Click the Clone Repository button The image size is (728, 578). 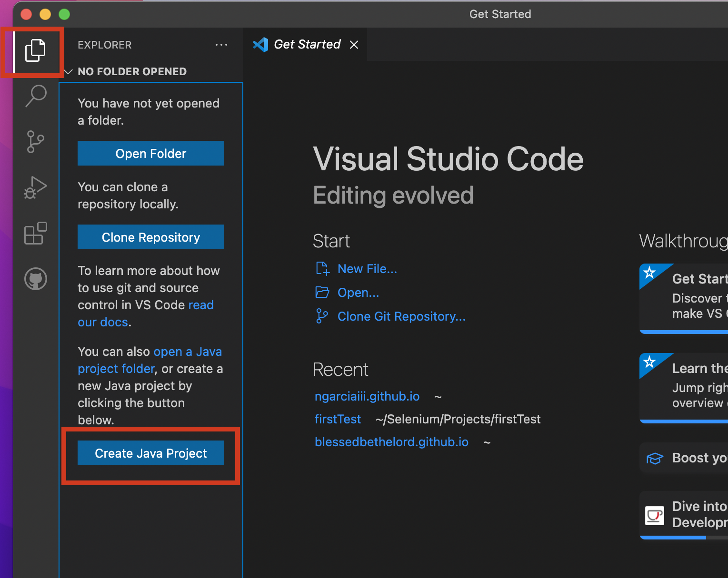[150, 237]
